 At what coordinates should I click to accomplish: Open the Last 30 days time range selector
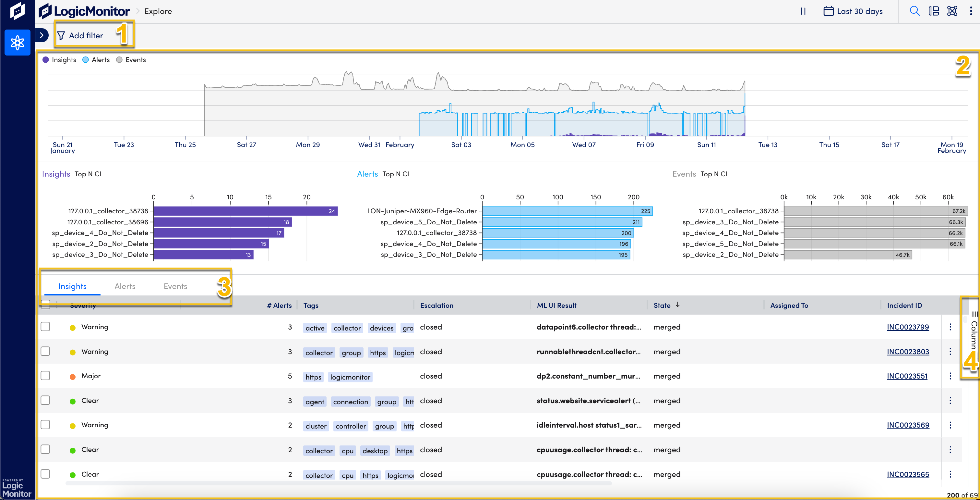[860, 11]
